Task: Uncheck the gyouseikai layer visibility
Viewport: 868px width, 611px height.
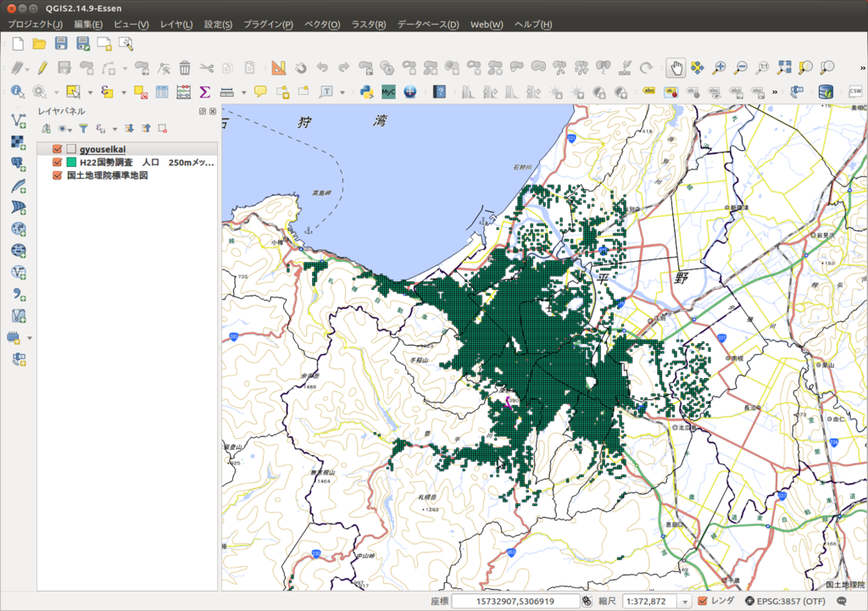Action: pyautogui.click(x=58, y=149)
